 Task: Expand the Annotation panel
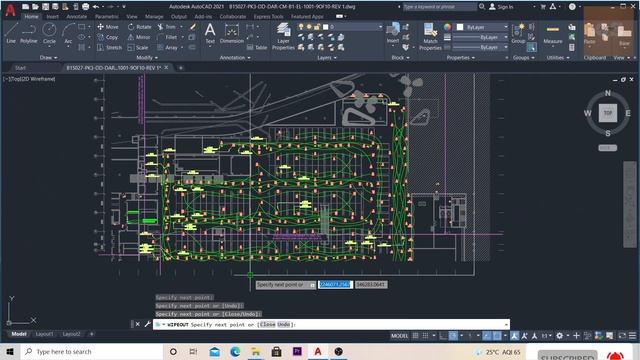[235, 58]
